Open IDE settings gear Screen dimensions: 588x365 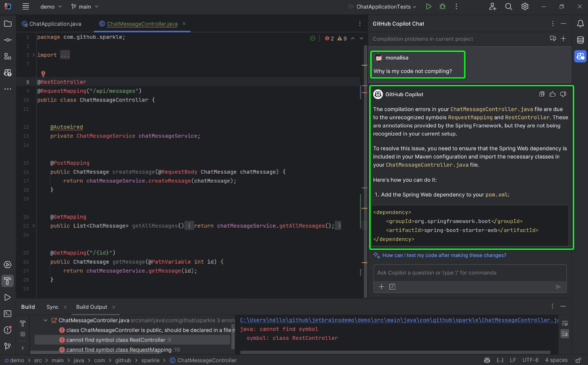point(525,7)
